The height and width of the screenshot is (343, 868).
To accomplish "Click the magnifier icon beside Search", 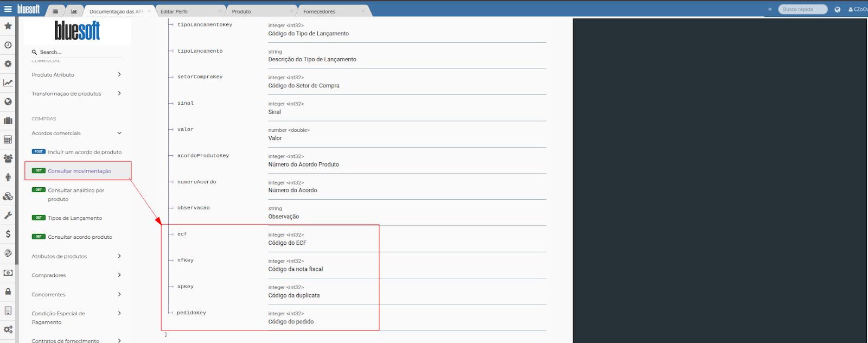I will tap(34, 52).
